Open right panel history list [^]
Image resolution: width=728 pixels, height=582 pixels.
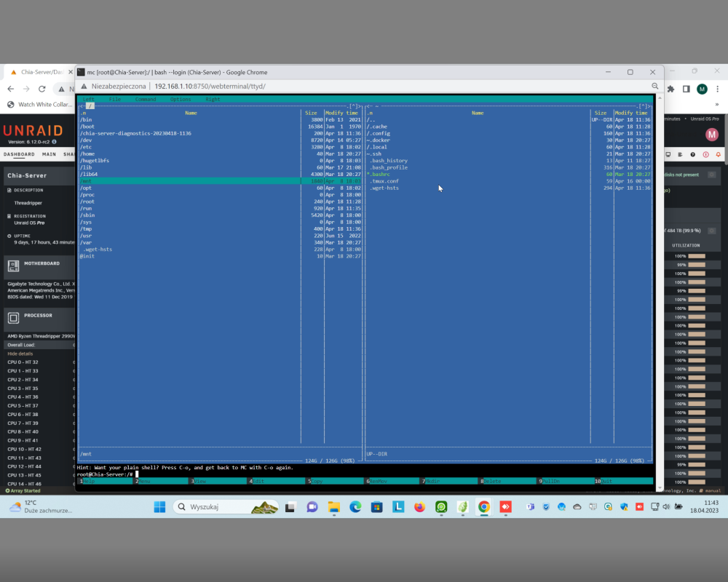tap(643, 106)
